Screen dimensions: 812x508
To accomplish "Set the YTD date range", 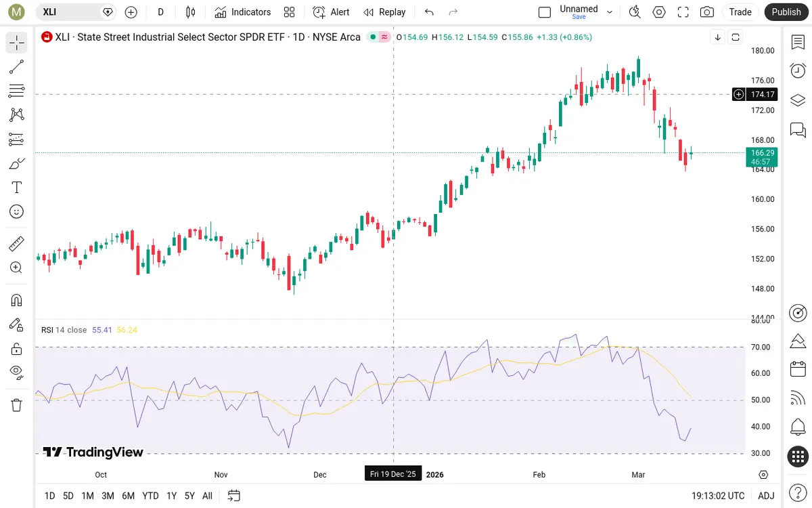I will click(x=150, y=496).
